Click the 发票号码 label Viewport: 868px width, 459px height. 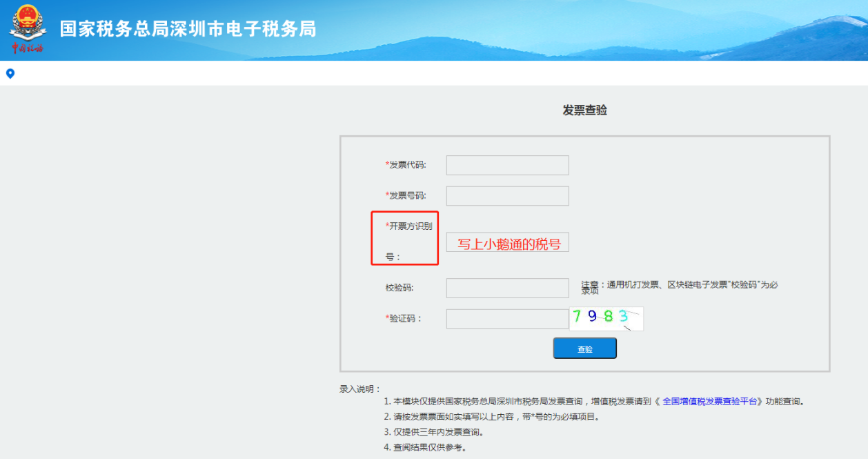pyautogui.click(x=406, y=196)
